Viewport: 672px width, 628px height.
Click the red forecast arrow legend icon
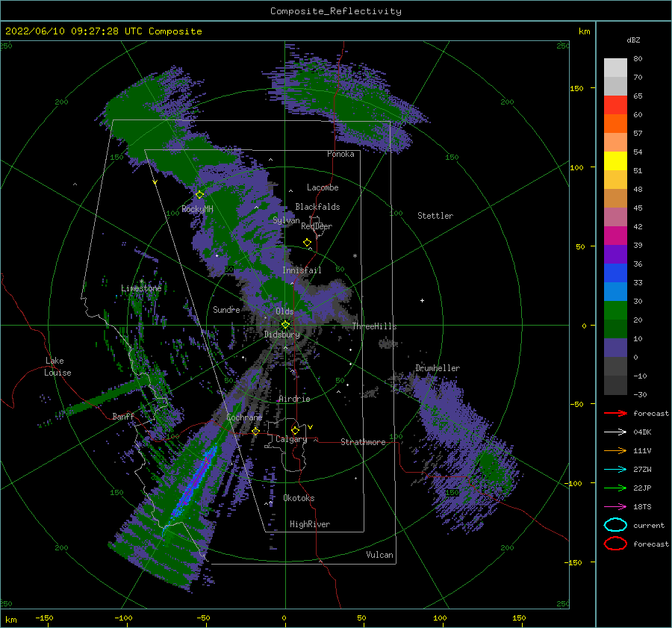point(615,413)
